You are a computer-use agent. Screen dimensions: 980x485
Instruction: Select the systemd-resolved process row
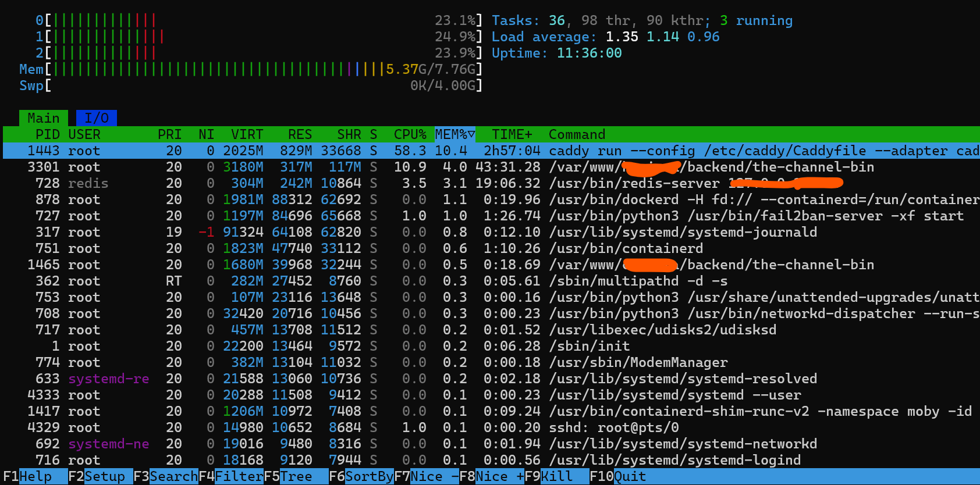491,379
